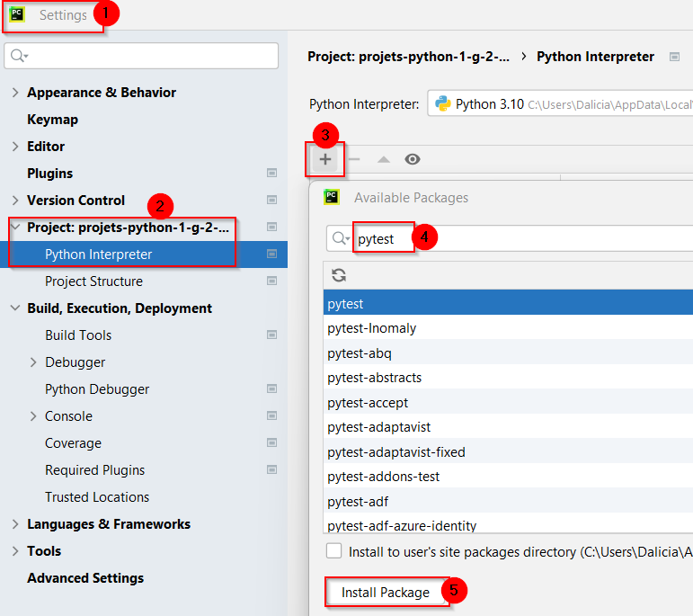Click the upgrade arrow icon in package toolbar
The height and width of the screenshot is (616, 693).
[383, 159]
